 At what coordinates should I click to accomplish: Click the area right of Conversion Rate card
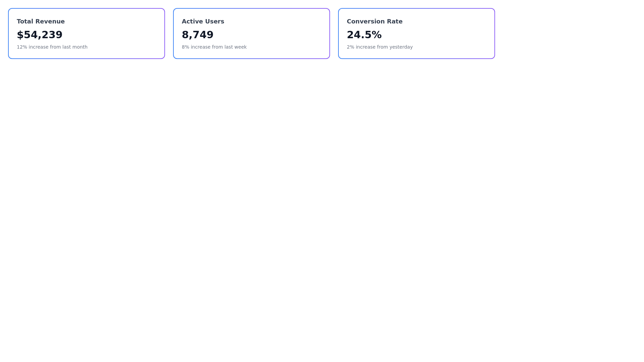(553, 33)
